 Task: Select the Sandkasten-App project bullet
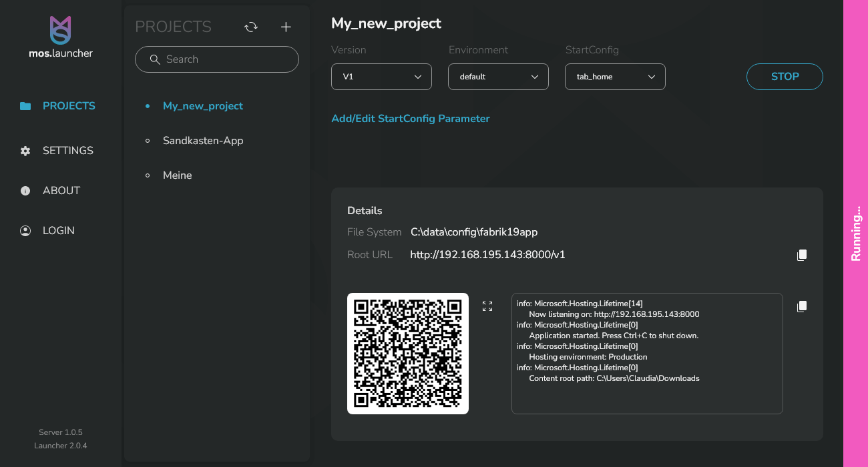pos(148,140)
